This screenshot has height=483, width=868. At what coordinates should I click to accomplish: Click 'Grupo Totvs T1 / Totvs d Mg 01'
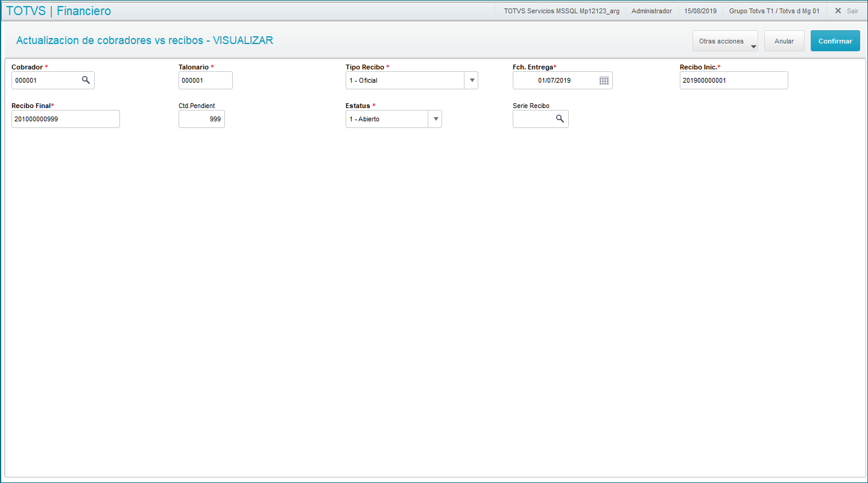[775, 11]
